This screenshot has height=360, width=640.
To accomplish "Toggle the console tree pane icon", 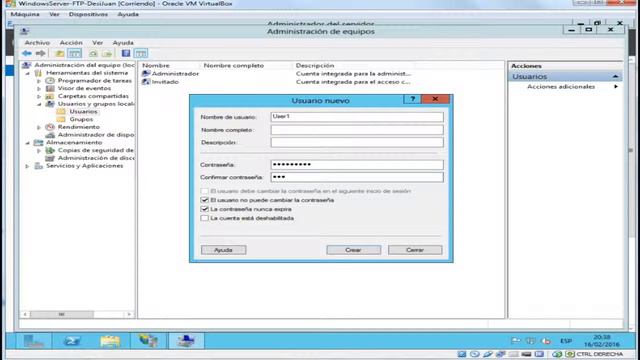I will tap(74, 53).
